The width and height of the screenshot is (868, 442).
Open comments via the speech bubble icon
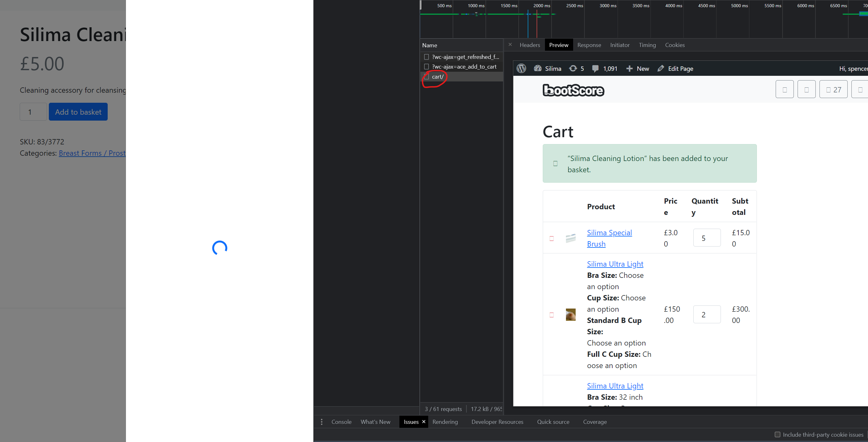click(596, 68)
